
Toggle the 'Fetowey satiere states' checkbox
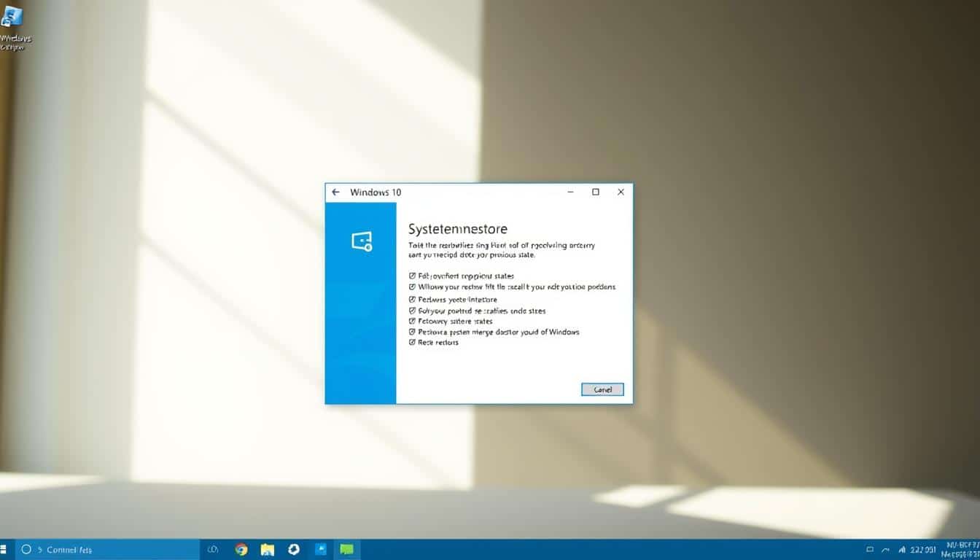pos(412,321)
